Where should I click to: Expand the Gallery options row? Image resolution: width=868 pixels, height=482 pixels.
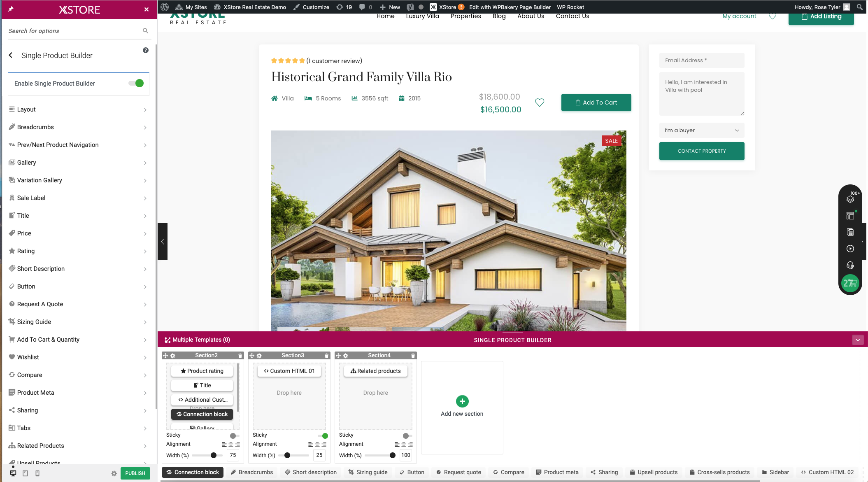point(78,163)
